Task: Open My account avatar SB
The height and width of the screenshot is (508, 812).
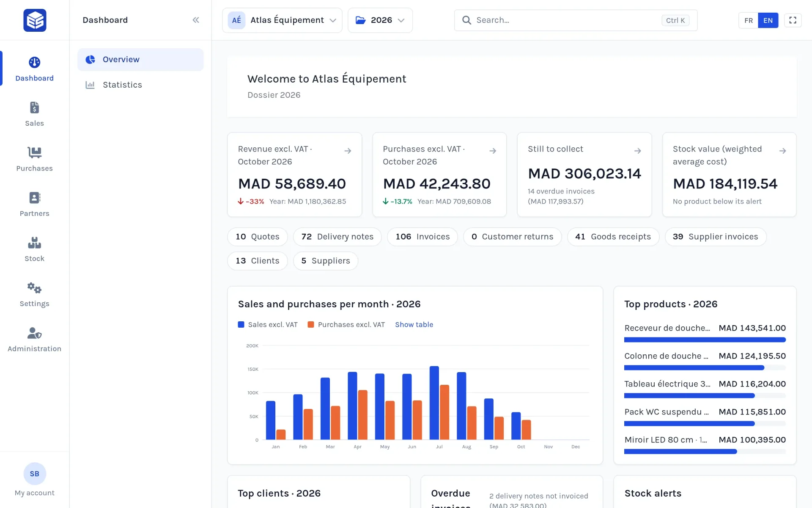Action: (x=35, y=474)
